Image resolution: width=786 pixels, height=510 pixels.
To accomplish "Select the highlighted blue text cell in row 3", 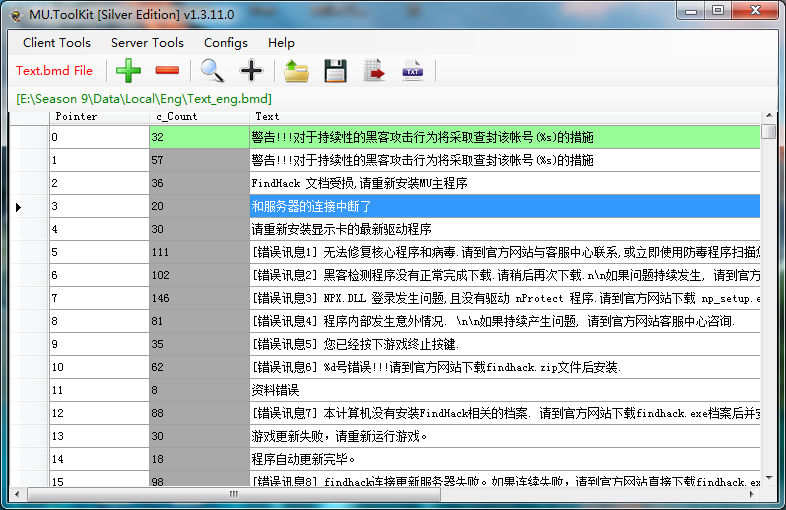I will [505, 207].
